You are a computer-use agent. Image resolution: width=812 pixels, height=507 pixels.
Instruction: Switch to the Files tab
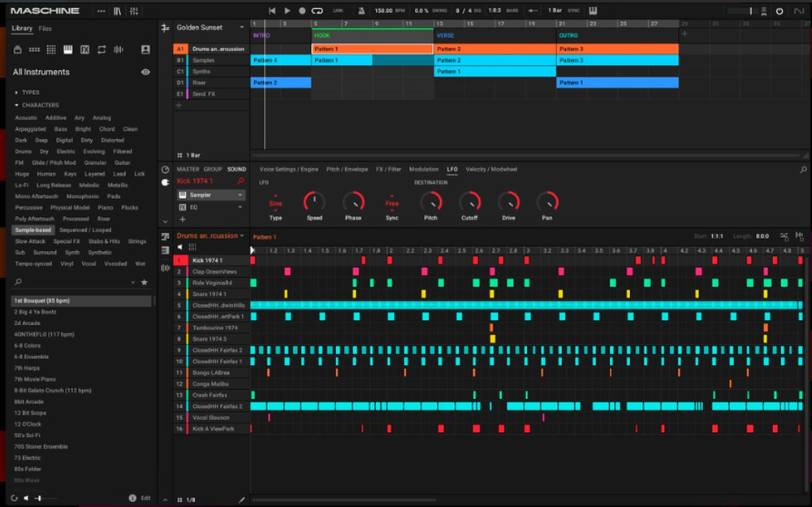coord(45,28)
